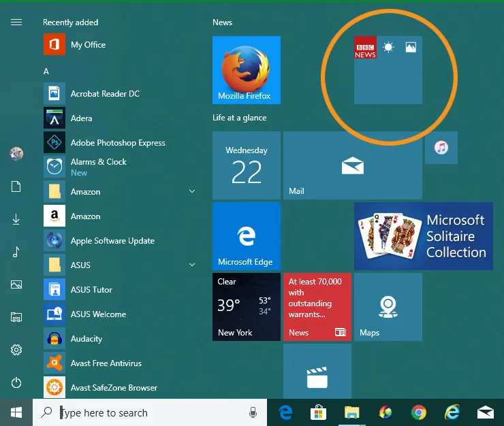
Task: Click the microphone icon in search box
Action: (253, 412)
